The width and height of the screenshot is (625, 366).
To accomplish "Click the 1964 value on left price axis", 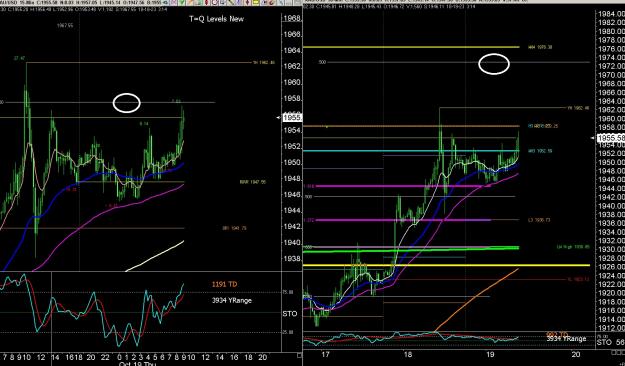I will (292, 50).
